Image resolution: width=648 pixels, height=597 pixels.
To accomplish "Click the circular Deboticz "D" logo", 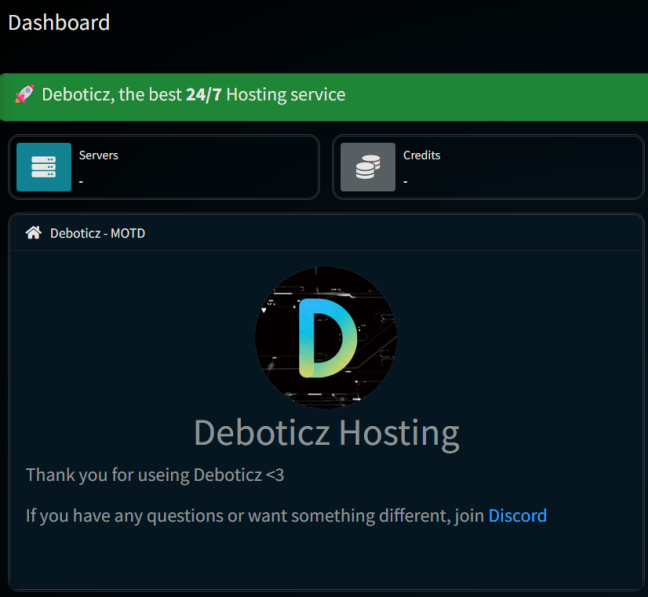I will tap(326, 337).
